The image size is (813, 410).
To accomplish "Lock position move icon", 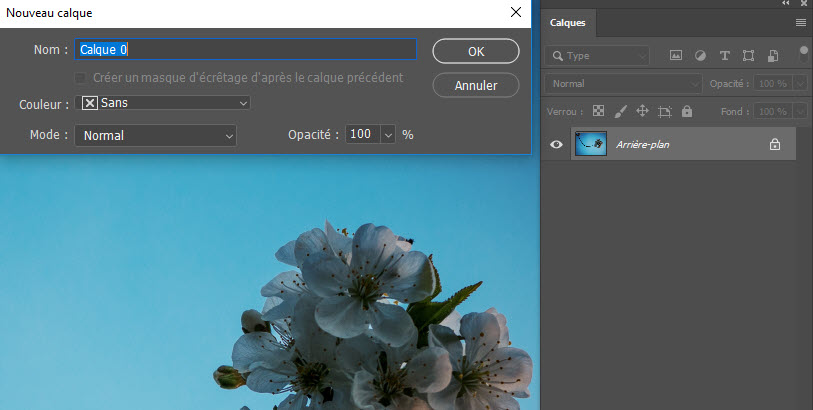I will [x=642, y=111].
